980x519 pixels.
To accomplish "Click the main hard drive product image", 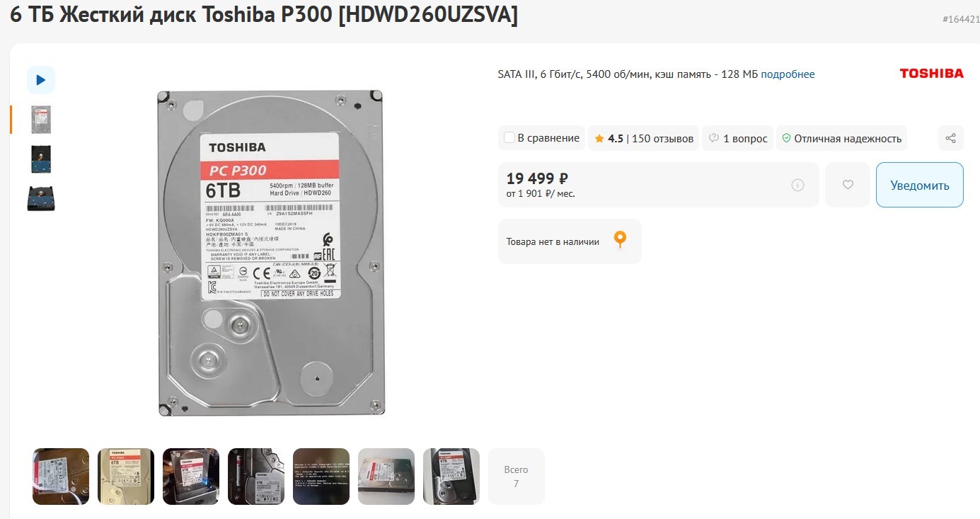I will point(271,252).
